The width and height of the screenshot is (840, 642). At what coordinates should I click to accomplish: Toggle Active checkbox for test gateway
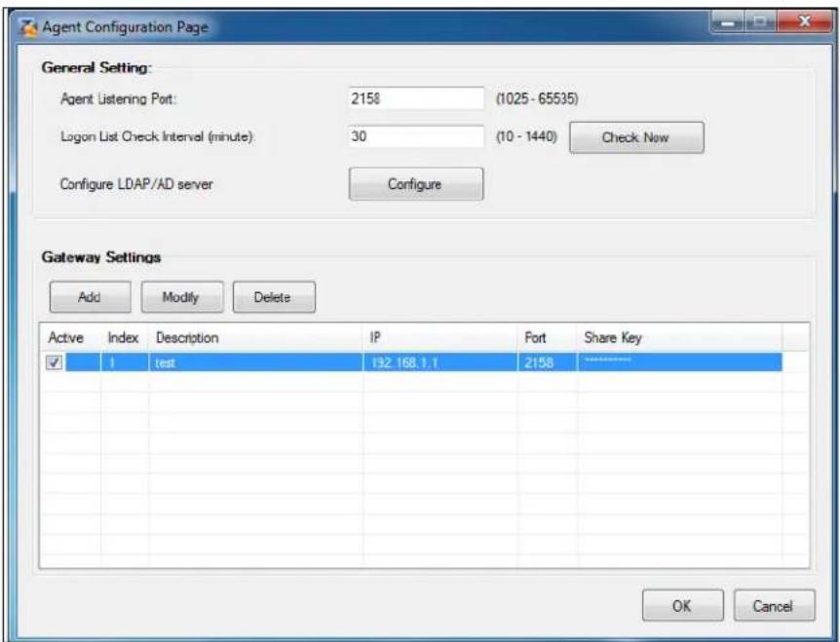click(x=55, y=362)
